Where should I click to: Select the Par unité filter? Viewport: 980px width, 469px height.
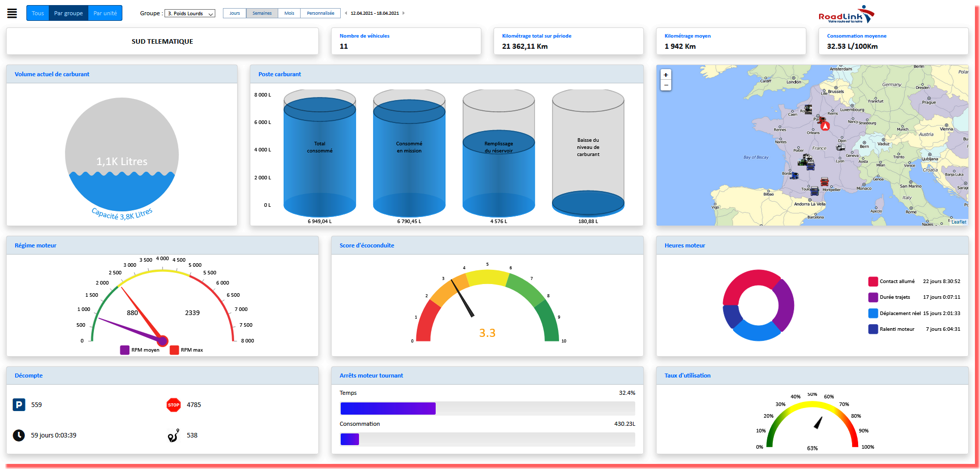pos(105,13)
